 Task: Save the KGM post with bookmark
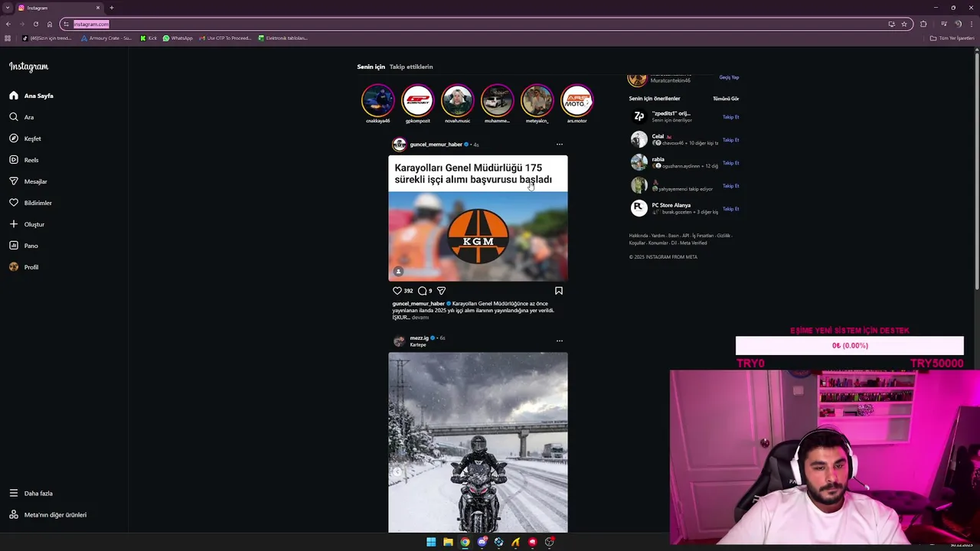coord(559,291)
